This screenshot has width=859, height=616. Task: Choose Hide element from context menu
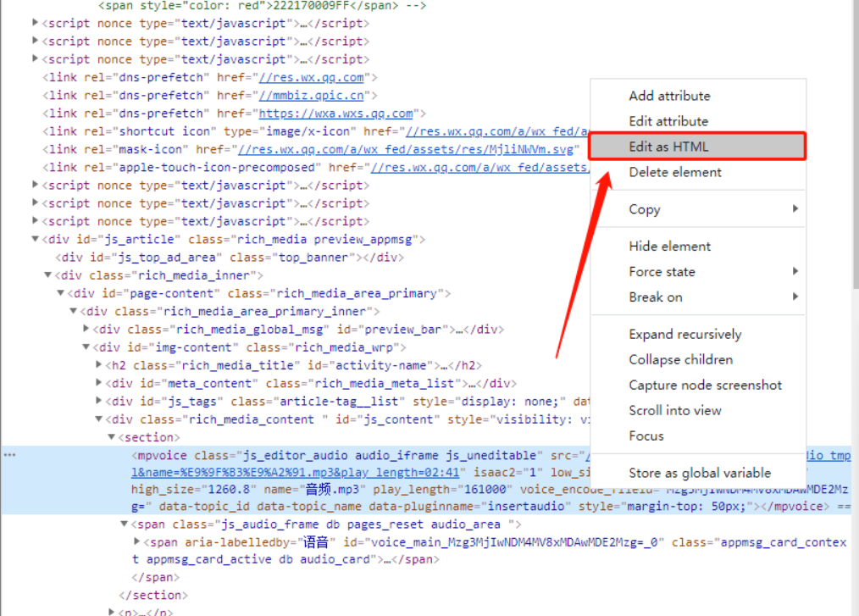coord(669,247)
